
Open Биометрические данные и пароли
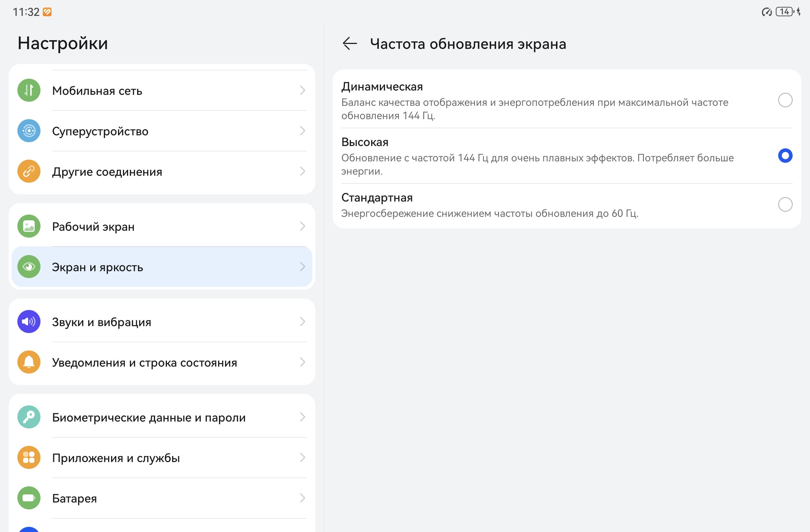click(149, 418)
